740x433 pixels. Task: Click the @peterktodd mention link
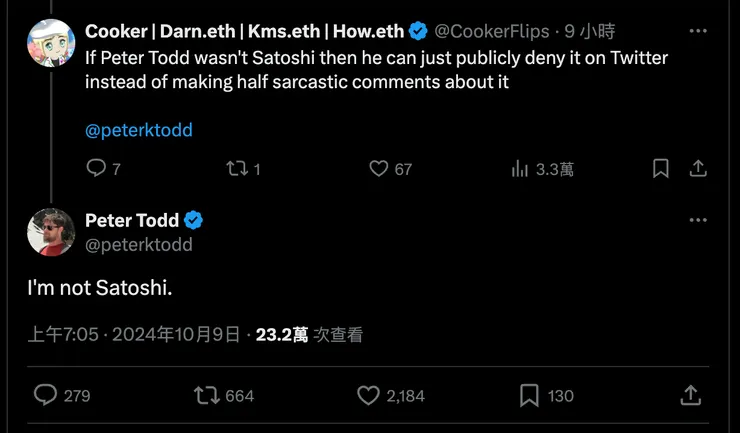click(139, 130)
